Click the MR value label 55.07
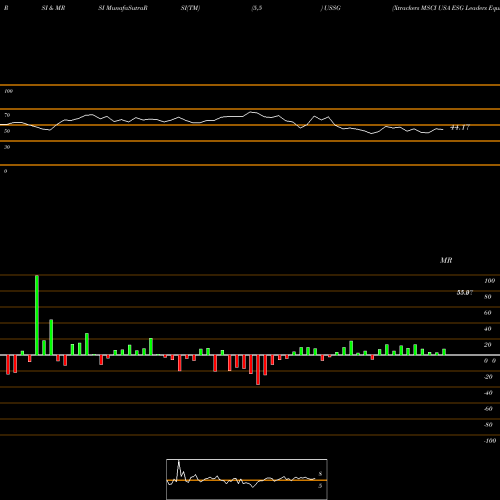 (x=465, y=293)
